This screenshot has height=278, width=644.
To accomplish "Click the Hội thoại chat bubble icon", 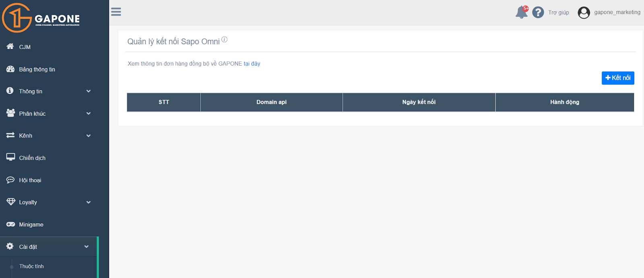I will pos(10,180).
